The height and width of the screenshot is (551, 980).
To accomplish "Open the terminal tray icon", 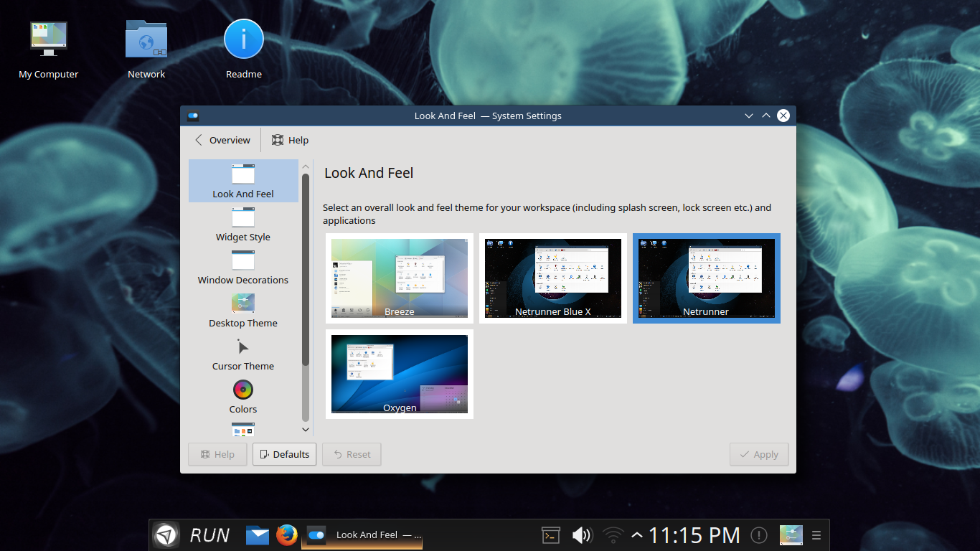I will click(550, 535).
